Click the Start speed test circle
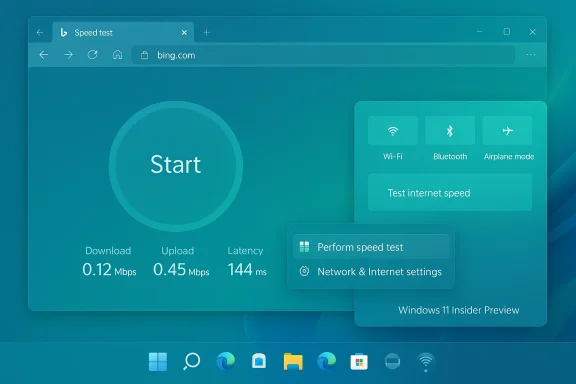The image size is (576, 384). pos(176,166)
